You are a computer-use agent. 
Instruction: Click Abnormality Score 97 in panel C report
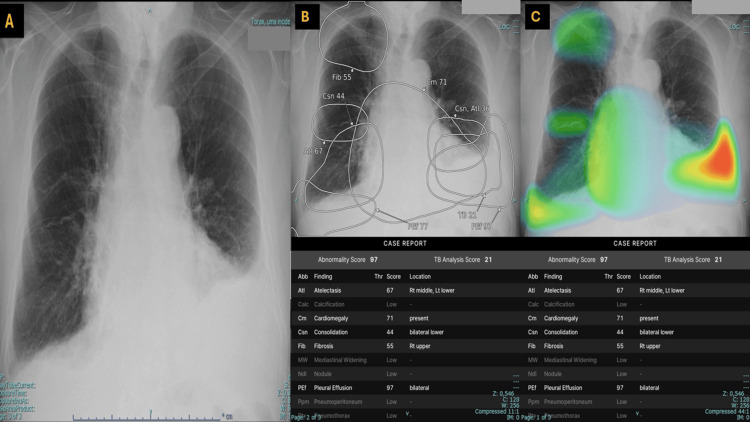coord(578,260)
